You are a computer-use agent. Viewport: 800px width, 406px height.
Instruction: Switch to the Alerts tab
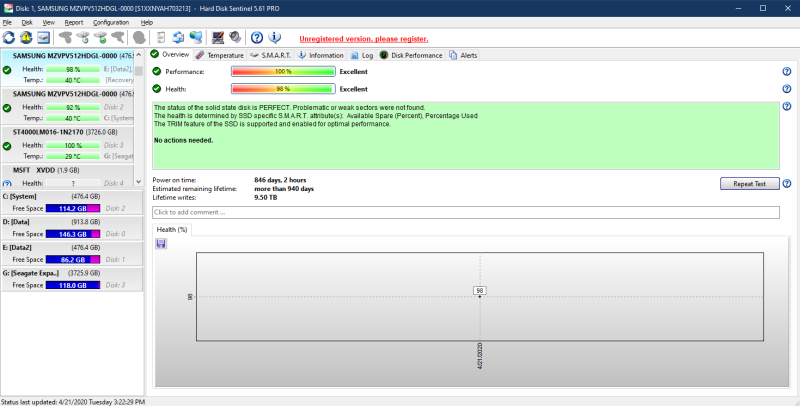pyautogui.click(x=463, y=55)
